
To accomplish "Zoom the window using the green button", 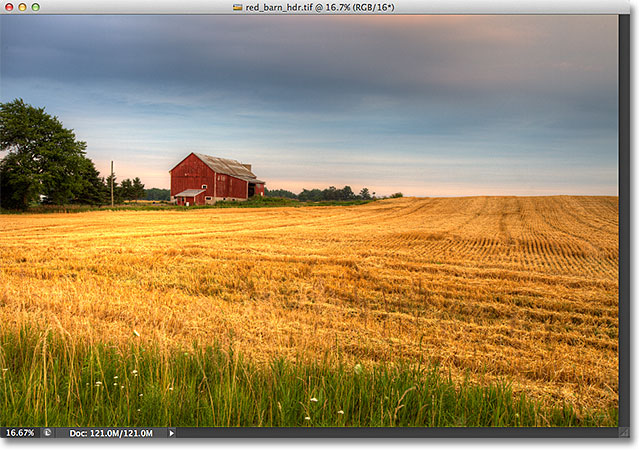I will (36, 7).
